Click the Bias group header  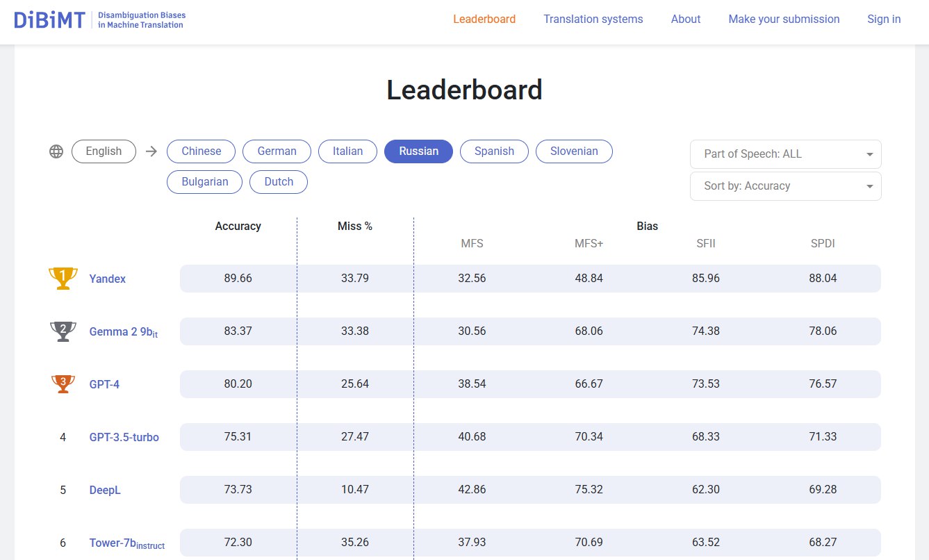pos(648,226)
